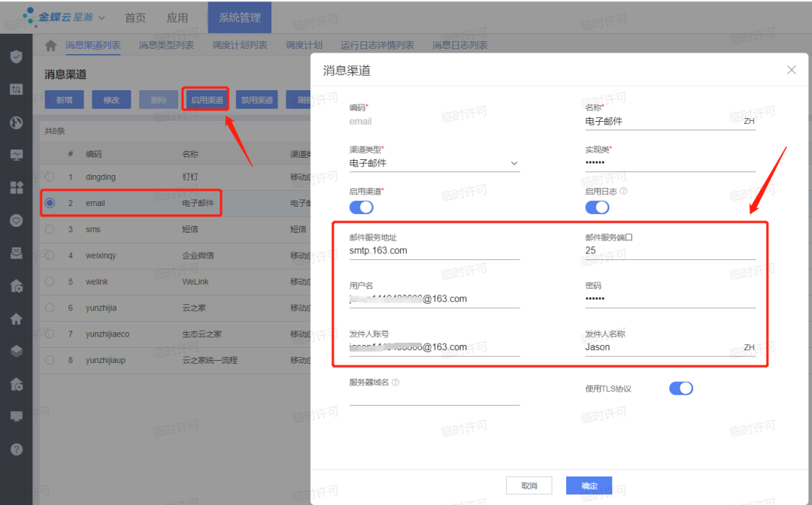Click the 金蝶云星瀚 logo
This screenshot has width=812, height=505.
tap(58, 17)
